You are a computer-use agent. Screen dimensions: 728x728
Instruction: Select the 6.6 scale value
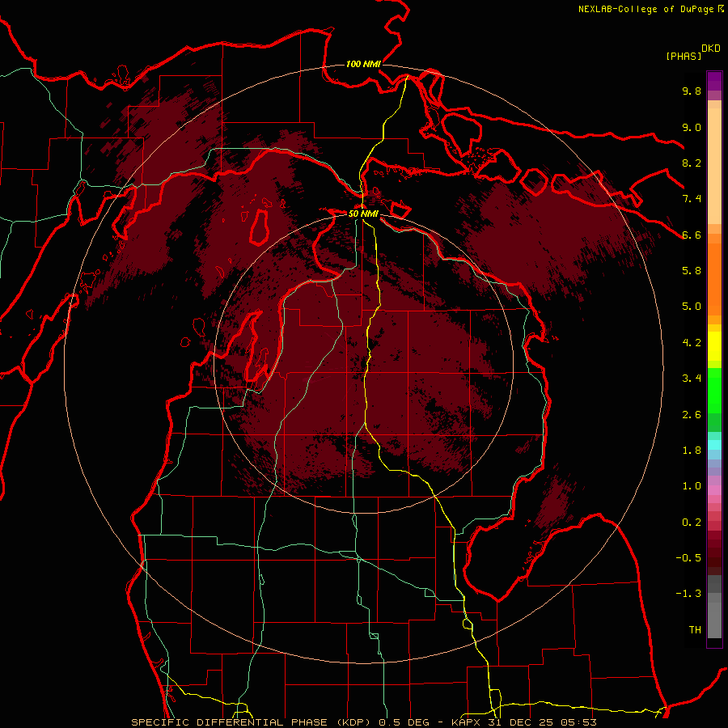click(x=692, y=235)
